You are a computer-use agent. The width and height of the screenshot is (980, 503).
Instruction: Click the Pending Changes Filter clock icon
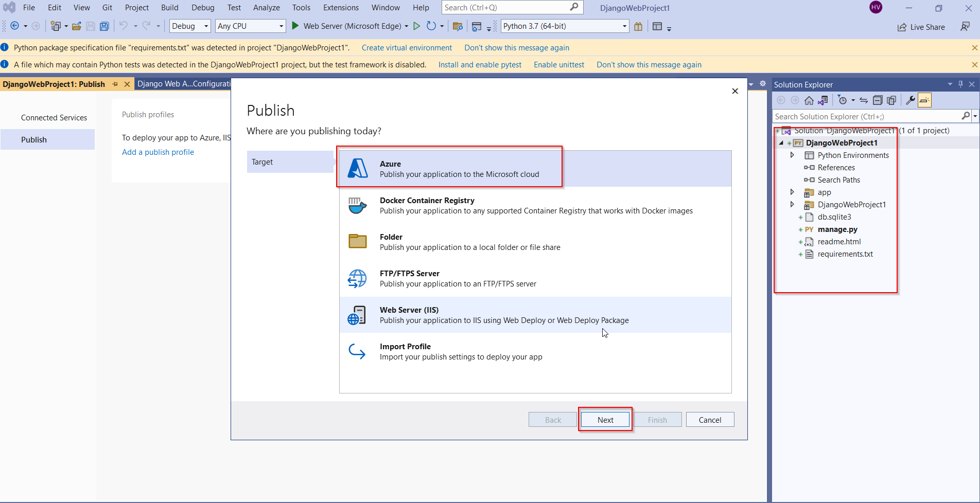pyautogui.click(x=843, y=100)
